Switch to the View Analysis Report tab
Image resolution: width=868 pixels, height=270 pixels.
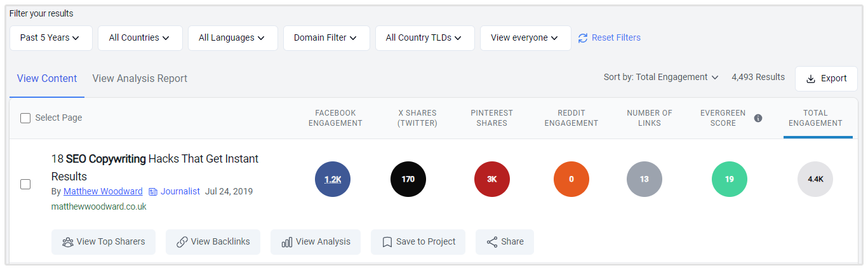(x=140, y=79)
